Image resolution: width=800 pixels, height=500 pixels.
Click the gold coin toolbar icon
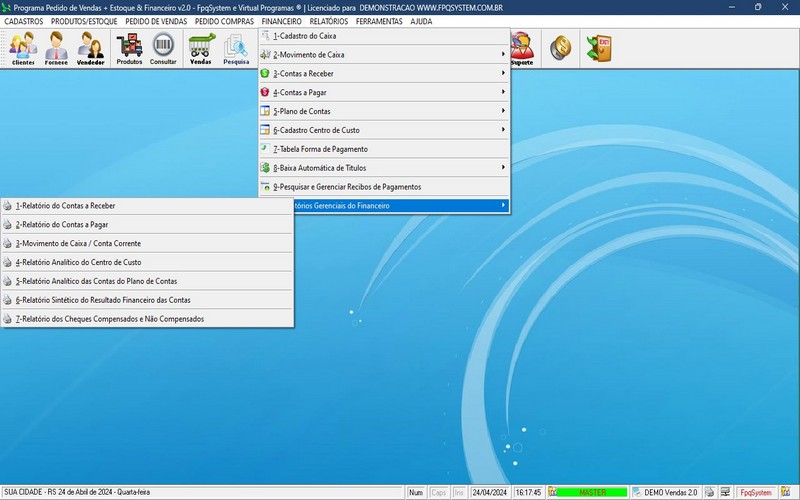pyautogui.click(x=562, y=47)
